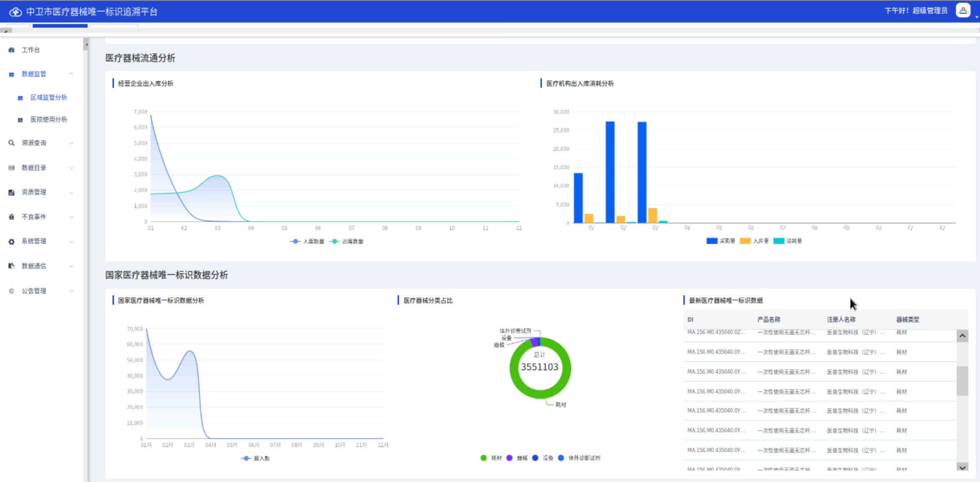This screenshot has width=980, height=482.
Task: Open the user avatar icon top right
Action: click(963, 10)
